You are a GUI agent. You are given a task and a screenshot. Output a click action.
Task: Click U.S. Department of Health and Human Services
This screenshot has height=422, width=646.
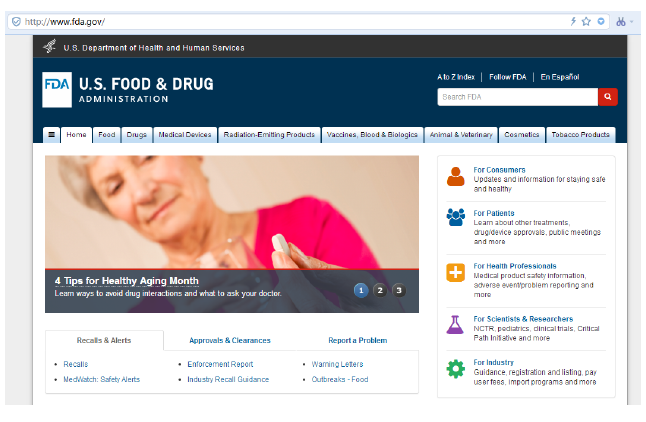[154, 48]
